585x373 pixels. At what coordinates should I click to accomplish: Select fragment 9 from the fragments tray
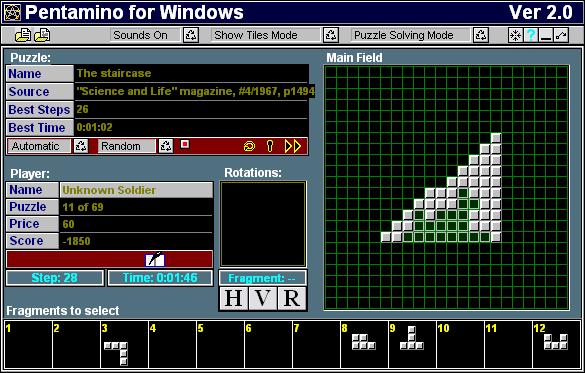412,344
